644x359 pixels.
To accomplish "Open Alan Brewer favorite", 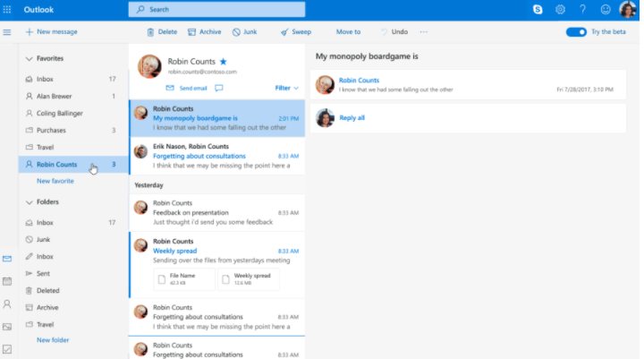I will pos(73,96).
